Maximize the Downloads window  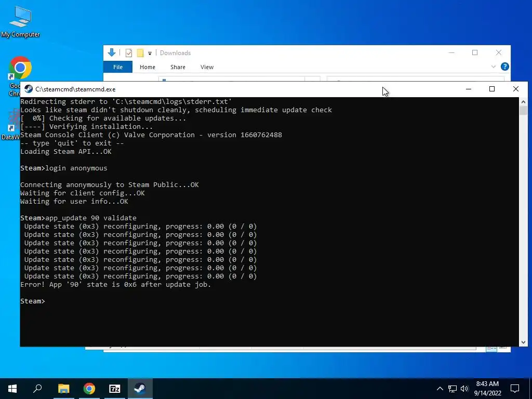[475, 52]
